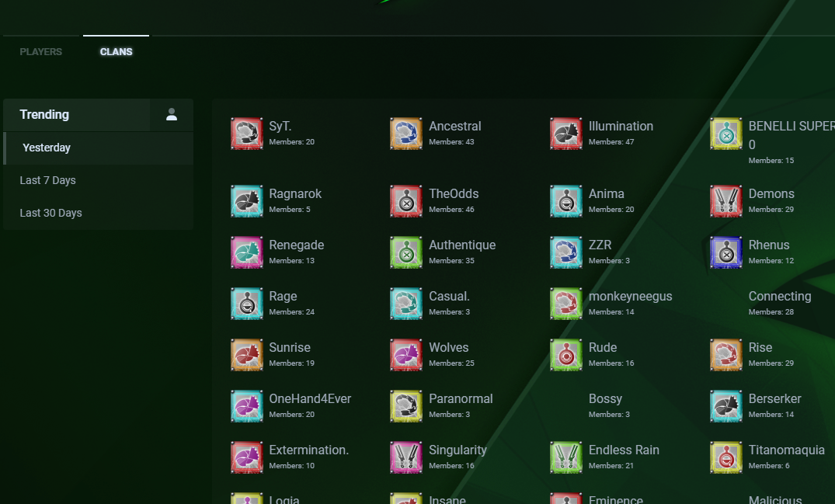The image size is (835, 504).
Task: Open the Bossy clan entry
Action: (x=605, y=399)
